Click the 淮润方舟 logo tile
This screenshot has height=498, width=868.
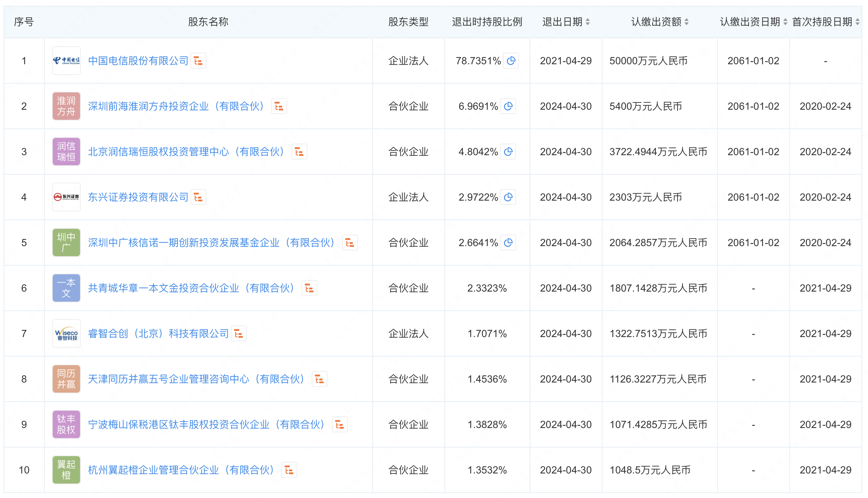[66, 106]
